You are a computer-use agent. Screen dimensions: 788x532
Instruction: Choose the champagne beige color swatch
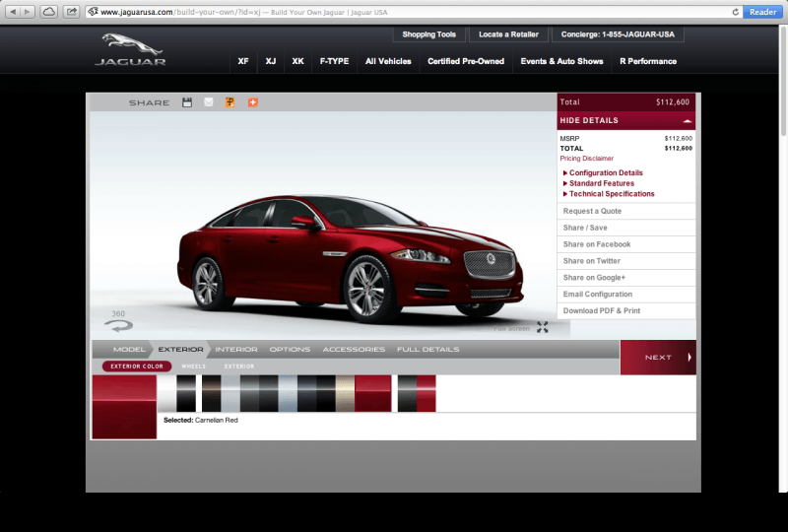coord(345,393)
